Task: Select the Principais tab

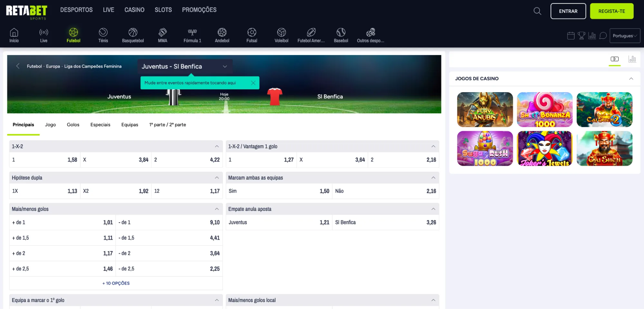Action: click(x=23, y=125)
